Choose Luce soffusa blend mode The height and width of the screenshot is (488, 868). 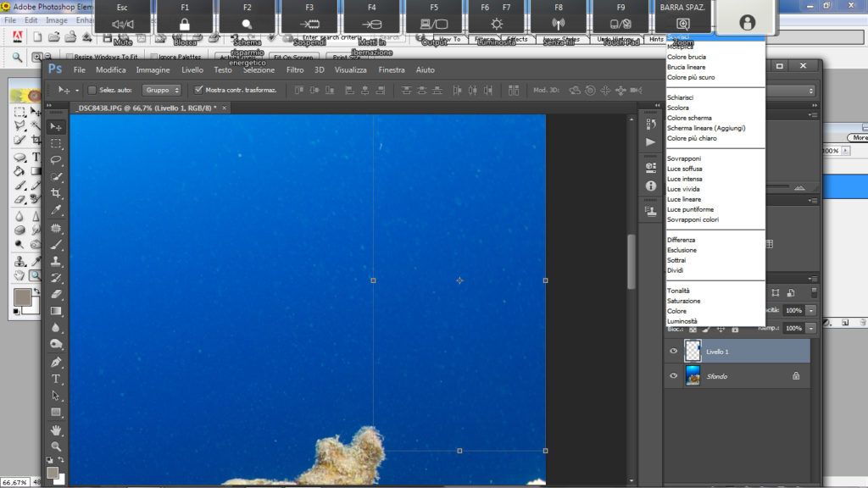pos(684,169)
